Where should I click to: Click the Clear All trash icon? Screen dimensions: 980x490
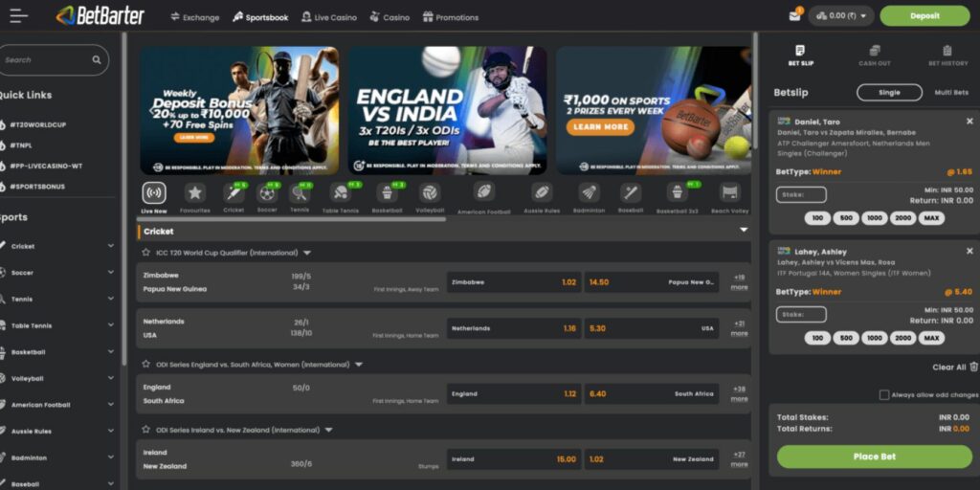point(973,367)
